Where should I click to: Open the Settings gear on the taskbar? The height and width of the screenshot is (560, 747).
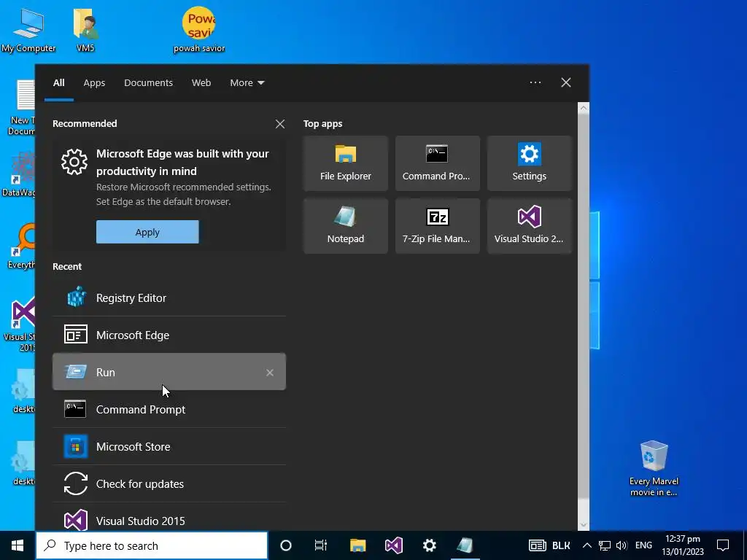430,545
